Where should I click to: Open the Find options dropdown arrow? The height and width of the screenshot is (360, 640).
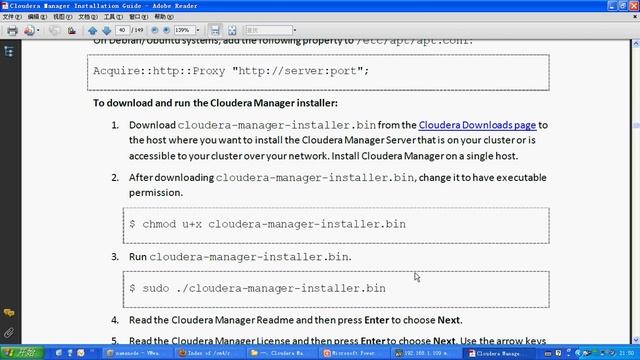295,30
